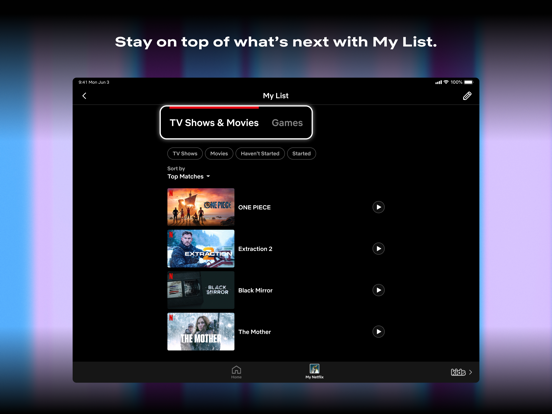
Task: Play Extraction 2
Action: tap(378, 249)
